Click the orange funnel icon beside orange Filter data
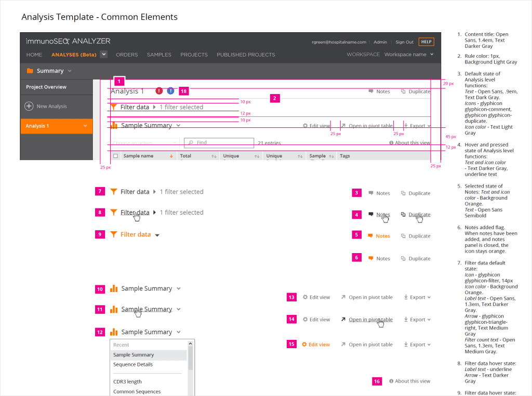Image resolution: width=532 pixels, height=396 pixels. 114,234
